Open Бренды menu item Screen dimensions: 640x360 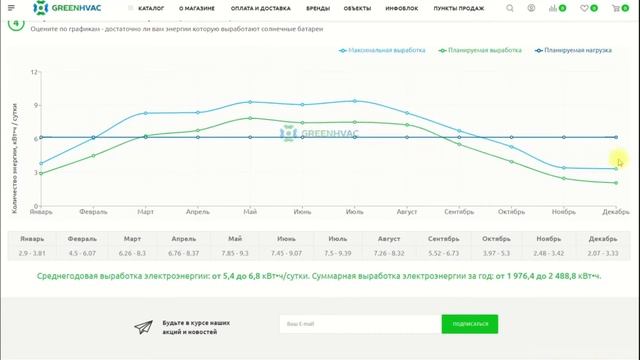[318, 8]
